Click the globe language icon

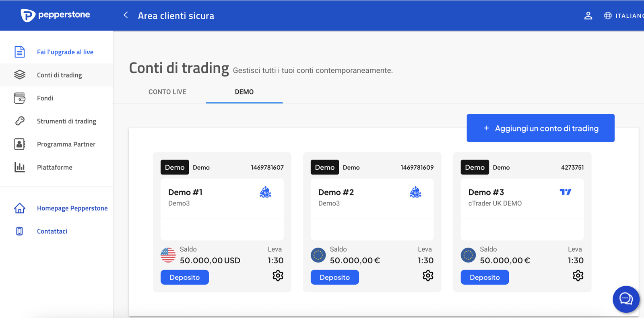(608, 16)
